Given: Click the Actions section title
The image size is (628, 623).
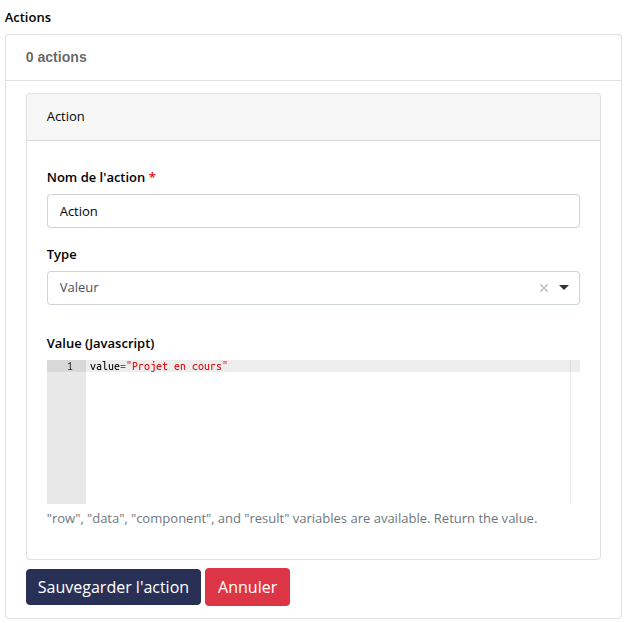Looking at the screenshot, I should click(28, 17).
